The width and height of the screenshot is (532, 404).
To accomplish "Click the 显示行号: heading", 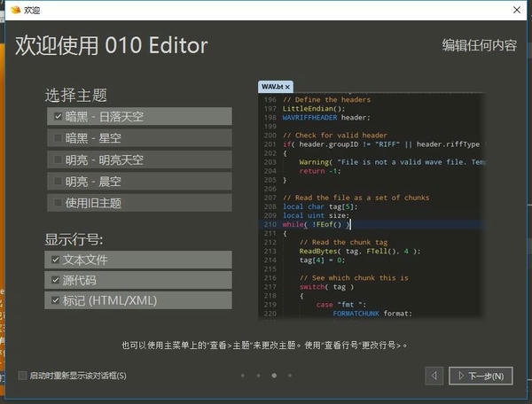I will pos(74,239).
